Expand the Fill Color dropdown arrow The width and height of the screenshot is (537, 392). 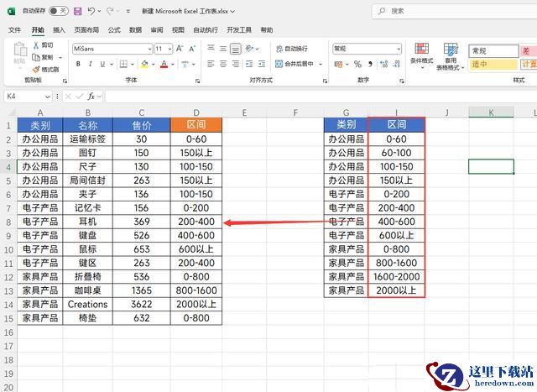point(153,65)
